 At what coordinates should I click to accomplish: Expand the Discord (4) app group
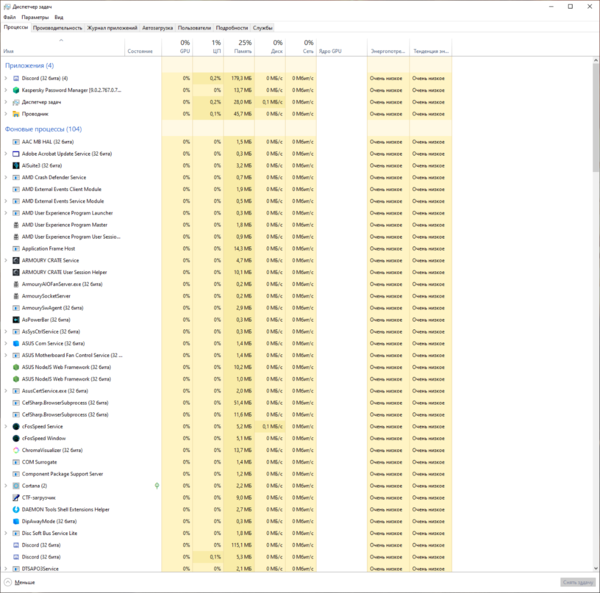point(6,78)
